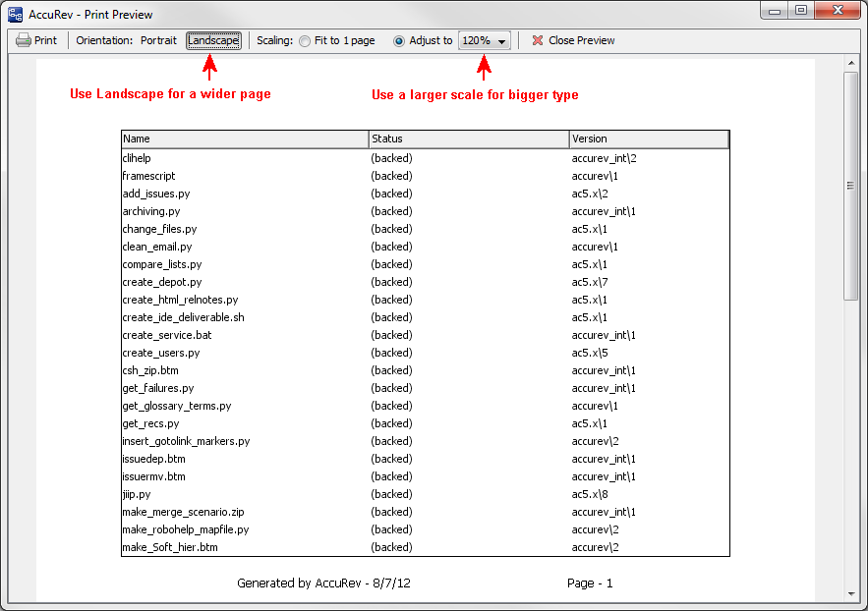Image resolution: width=868 pixels, height=611 pixels.
Task: Select Portrait orientation
Action: [158, 40]
